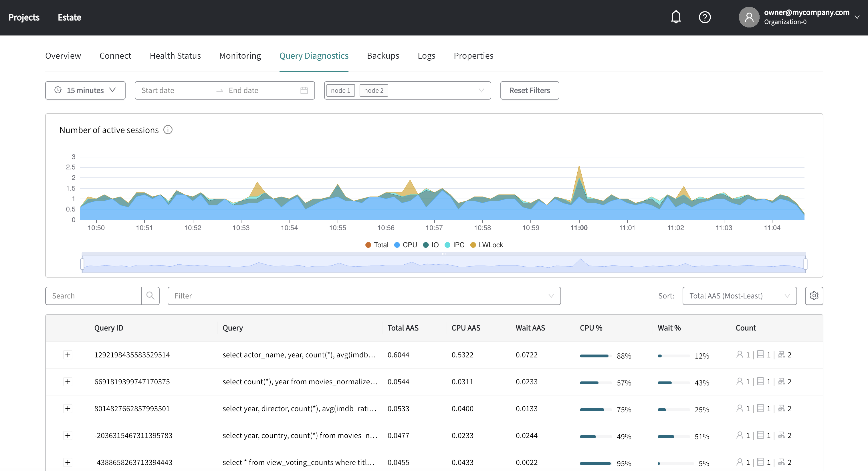Click user count icon for query 6691819399747170375
This screenshot has width=868, height=471.
coord(739,381)
